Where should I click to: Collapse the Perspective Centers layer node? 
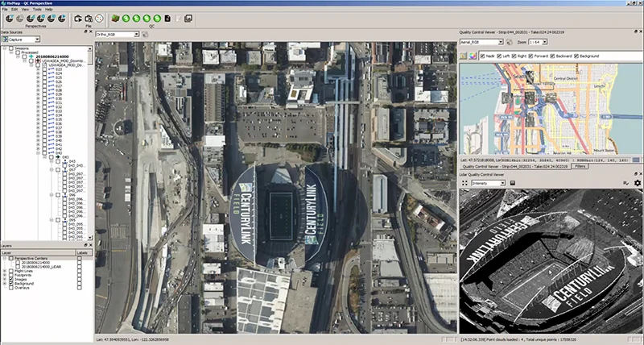coord(5,258)
